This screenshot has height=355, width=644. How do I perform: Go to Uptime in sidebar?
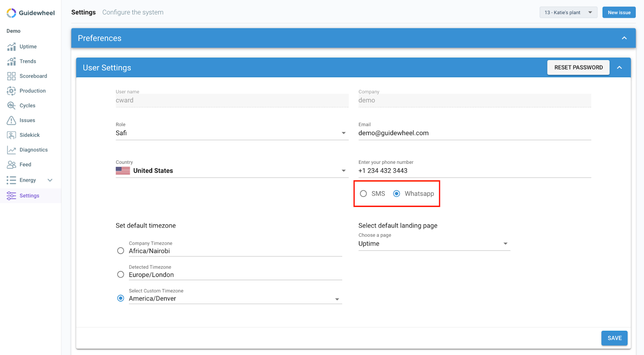(x=28, y=47)
